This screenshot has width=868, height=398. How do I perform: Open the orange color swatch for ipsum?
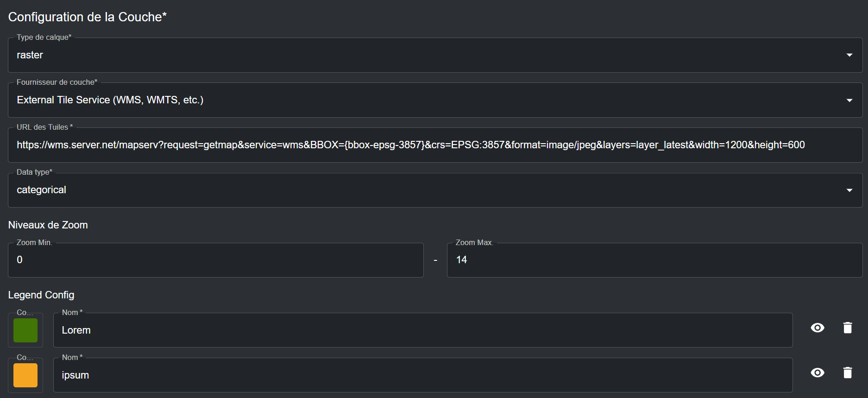25,375
